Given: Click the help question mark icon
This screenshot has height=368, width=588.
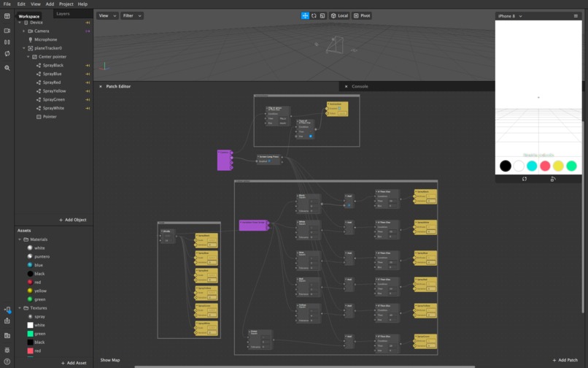Looking at the screenshot, I should pos(7,361).
